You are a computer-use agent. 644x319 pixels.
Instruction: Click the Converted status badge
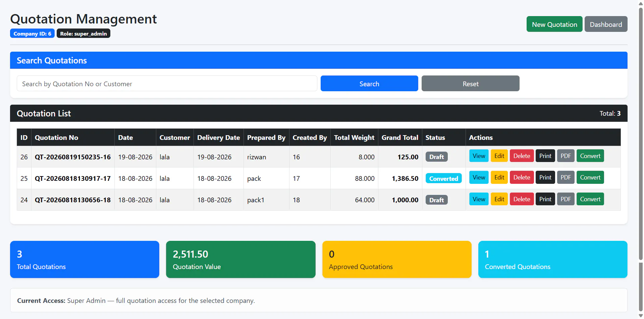[443, 178]
